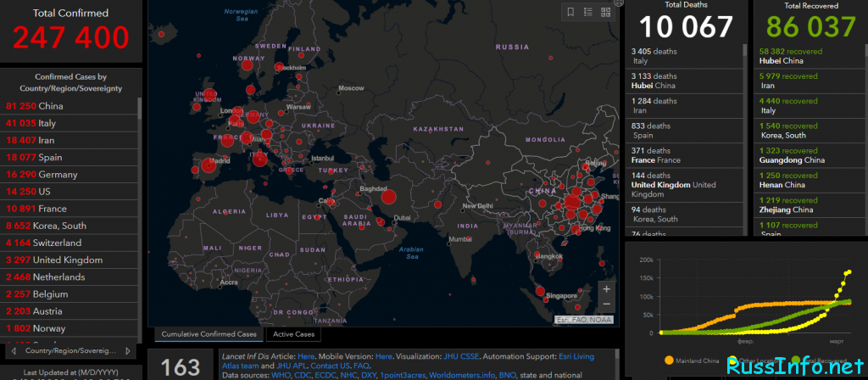This screenshot has width=868, height=380.
Task: Click '371 deaths France' entry
Action: pyautogui.click(x=684, y=156)
